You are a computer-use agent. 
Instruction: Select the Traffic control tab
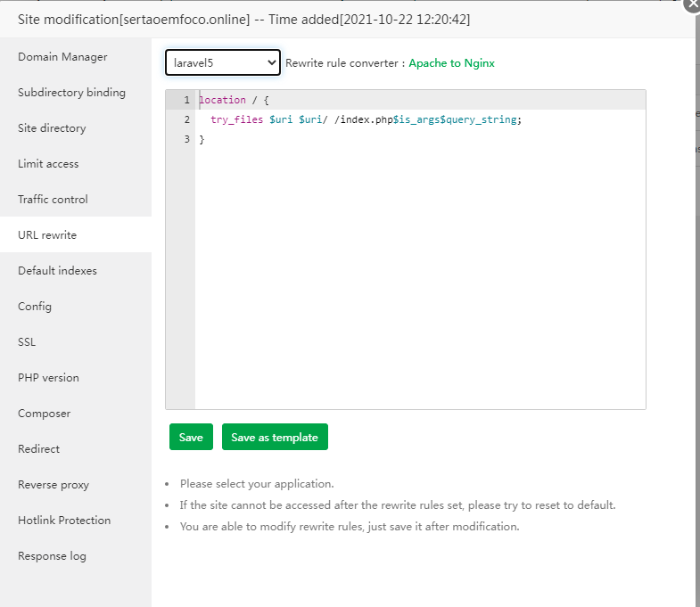53,200
